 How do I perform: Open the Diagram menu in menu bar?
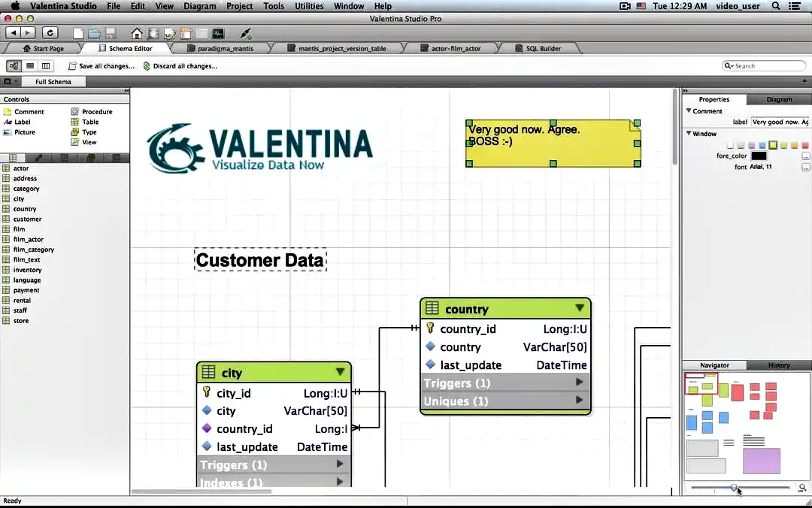click(x=199, y=6)
